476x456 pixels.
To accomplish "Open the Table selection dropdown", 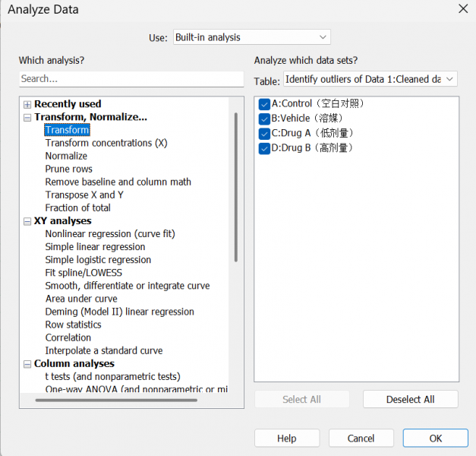I will (370, 79).
